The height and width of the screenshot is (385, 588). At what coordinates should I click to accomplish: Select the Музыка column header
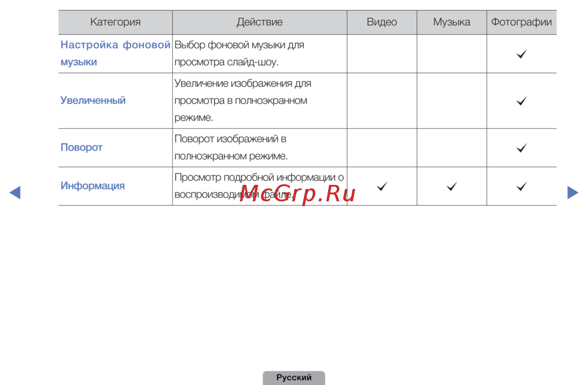click(x=452, y=22)
